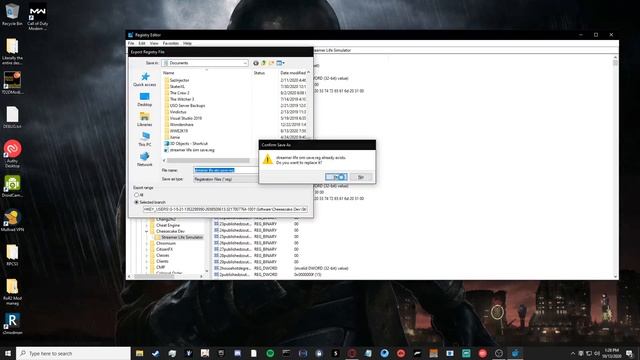Open Recycle Bin on desktop
This screenshot has height=360, width=640.
[x=12, y=15]
